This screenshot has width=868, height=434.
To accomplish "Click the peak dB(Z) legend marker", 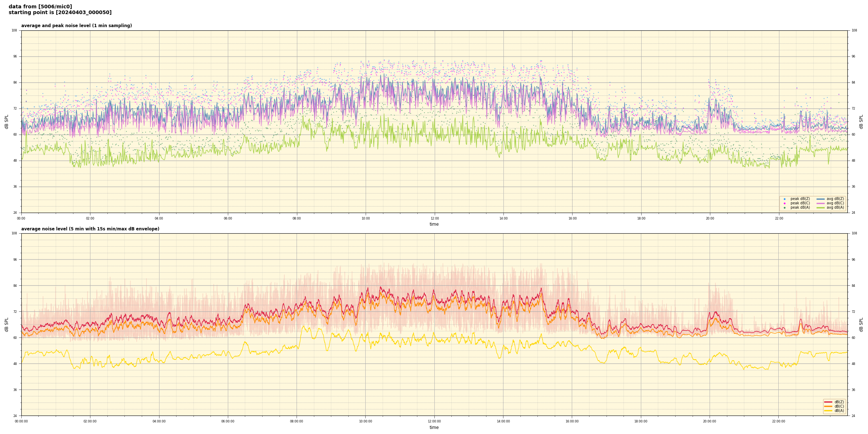I will 784,199.
